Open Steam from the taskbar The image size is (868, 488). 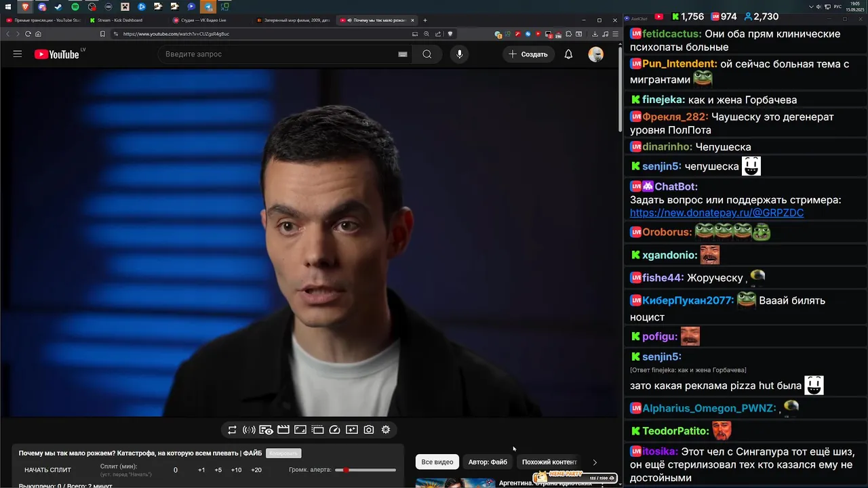58,7
